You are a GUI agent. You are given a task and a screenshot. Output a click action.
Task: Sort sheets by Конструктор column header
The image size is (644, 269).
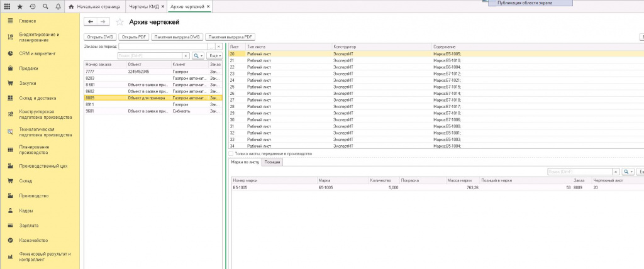[x=382, y=47]
